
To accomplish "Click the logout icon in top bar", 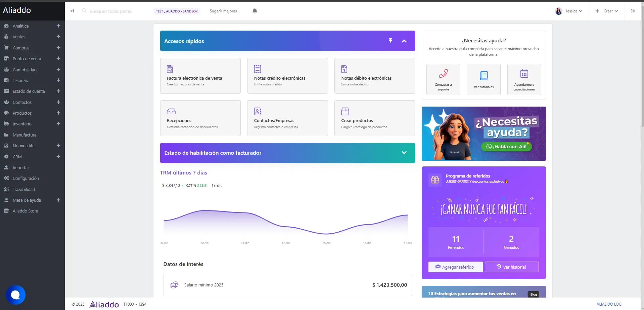I will click(633, 11).
